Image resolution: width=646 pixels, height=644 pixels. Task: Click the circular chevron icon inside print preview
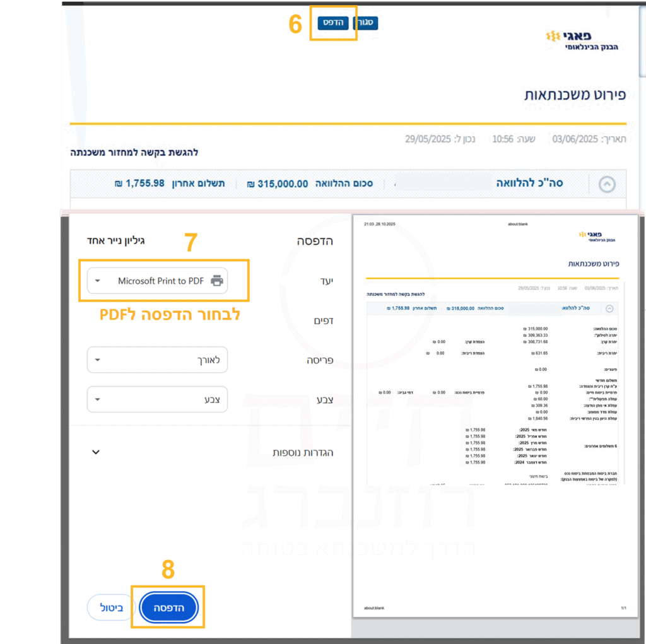(x=609, y=308)
